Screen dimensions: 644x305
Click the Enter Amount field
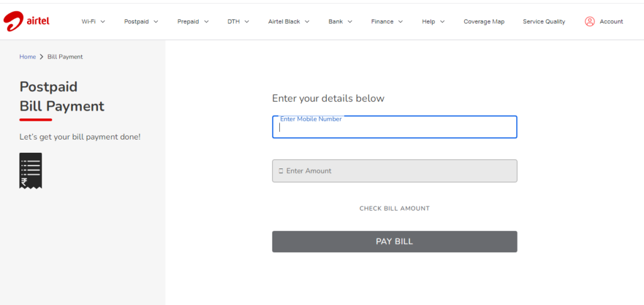[394, 171]
